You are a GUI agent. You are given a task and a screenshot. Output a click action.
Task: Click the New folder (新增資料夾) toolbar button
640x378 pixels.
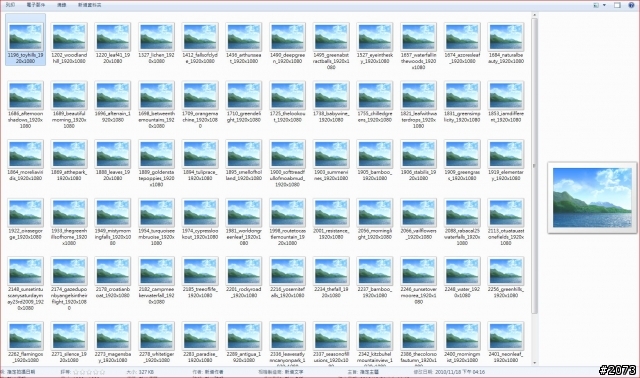pyautogui.click(x=89, y=5)
